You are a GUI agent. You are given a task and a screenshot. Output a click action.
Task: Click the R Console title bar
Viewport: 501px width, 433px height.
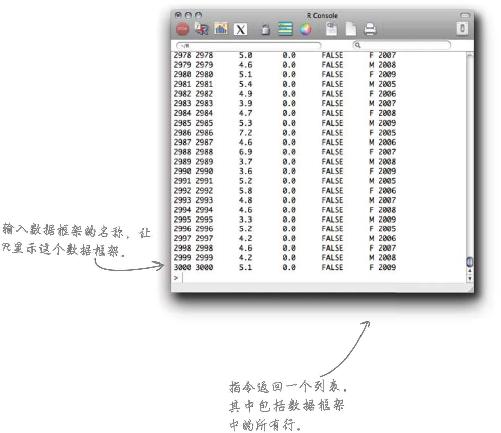322,15
